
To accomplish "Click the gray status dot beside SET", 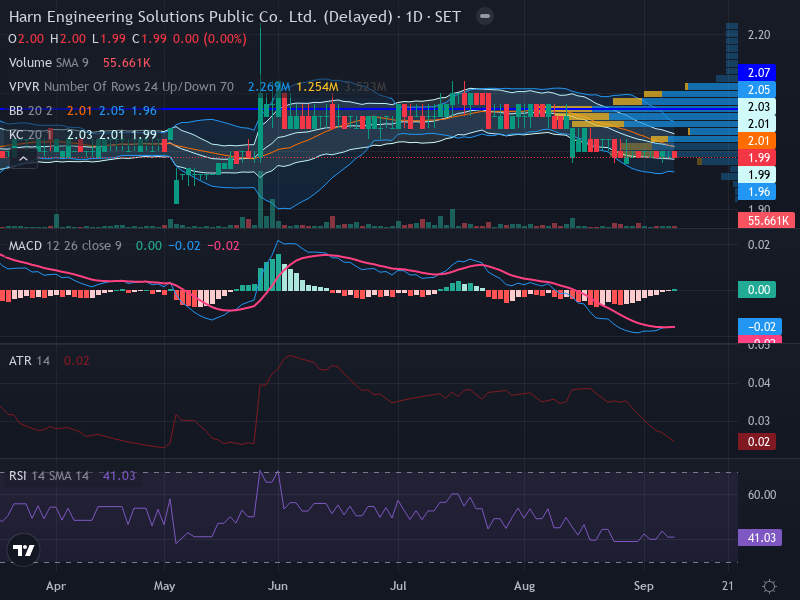I will coord(485,16).
